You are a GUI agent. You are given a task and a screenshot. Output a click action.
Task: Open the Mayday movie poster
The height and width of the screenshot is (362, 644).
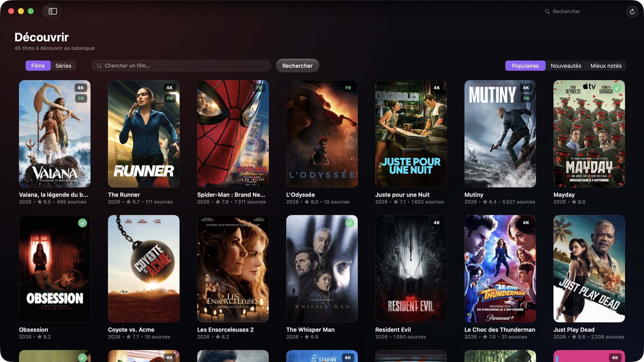point(589,134)
